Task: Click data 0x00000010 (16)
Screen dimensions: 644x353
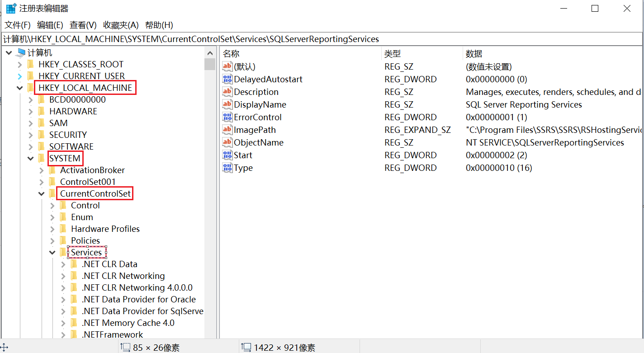Action: (x=499, y=168)
